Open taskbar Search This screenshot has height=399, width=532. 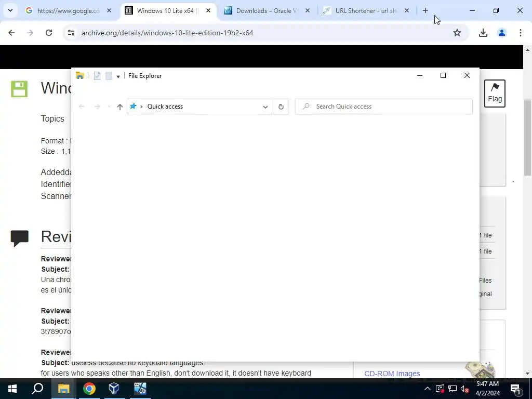point(37,389)
